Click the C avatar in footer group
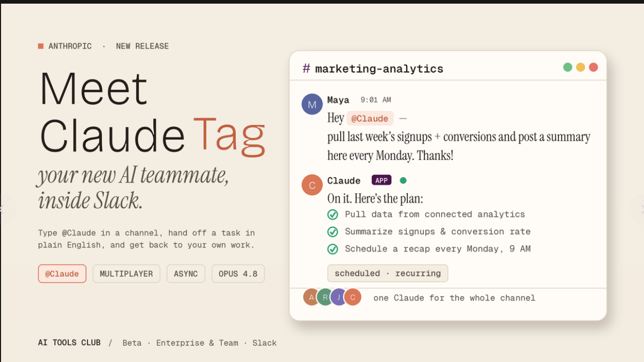This screenshot has width=644, height=362. (x=353, y=297)
